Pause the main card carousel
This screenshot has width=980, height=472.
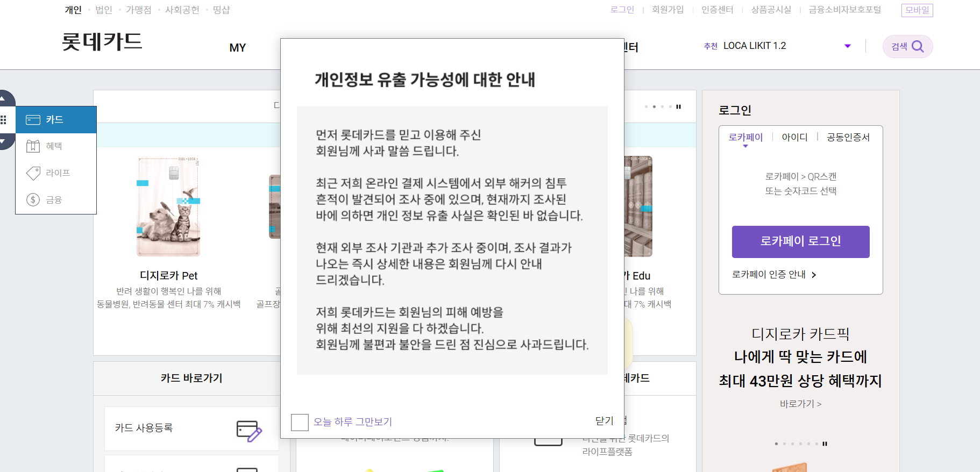pos(679,106)
